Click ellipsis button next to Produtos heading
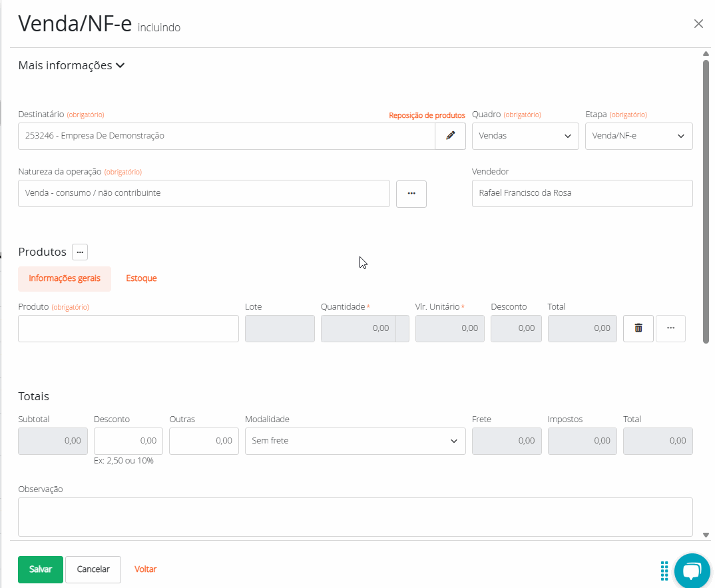Screen dimensions: 715x588 (x=80, y=252)
